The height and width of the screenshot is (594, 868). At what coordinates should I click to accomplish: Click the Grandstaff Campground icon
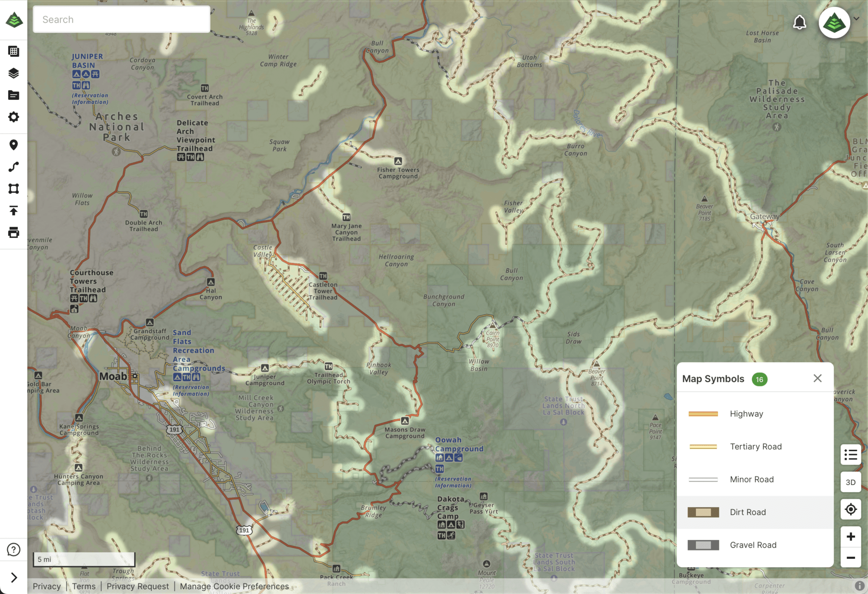tap(150, 322)
